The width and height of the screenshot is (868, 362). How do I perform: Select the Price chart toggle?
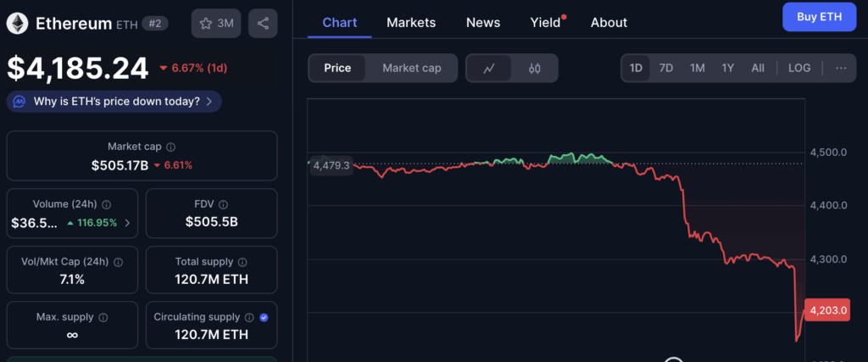pos(337,68)
